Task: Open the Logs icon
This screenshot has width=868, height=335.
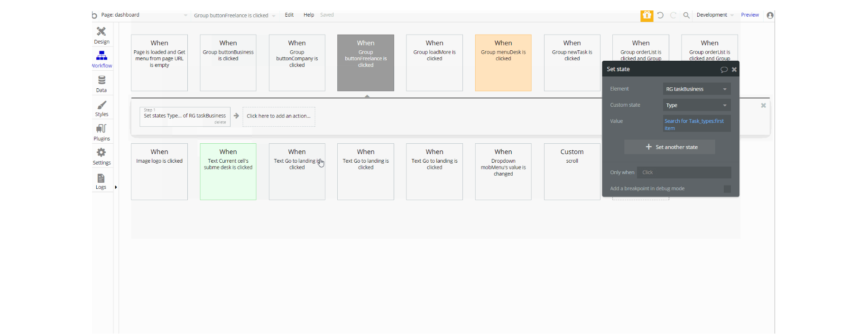Action: (101, 178)
